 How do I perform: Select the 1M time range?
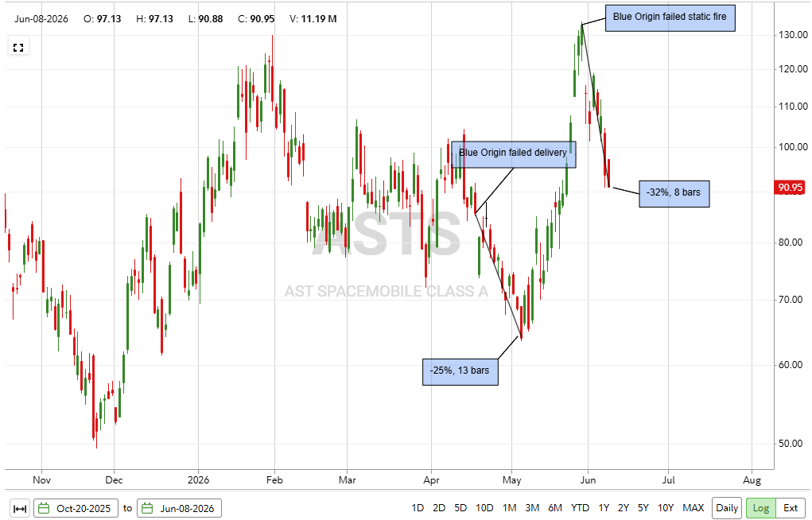(510, 508)
